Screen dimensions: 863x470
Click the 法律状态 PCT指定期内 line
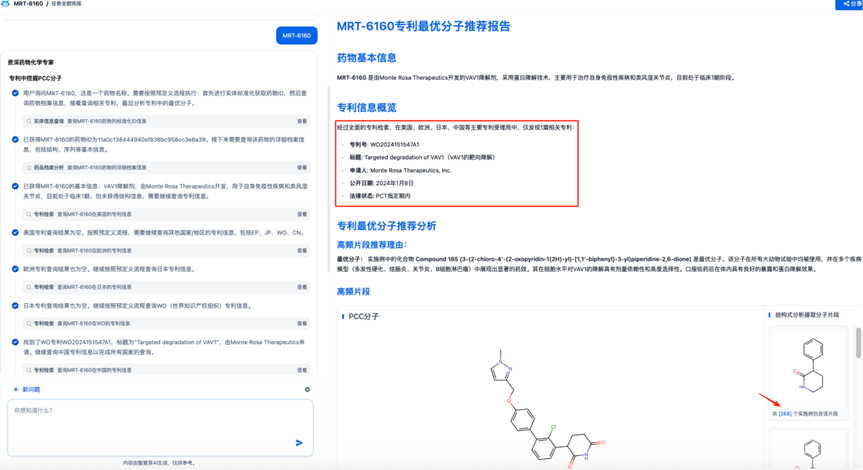(x=380, y=196)
